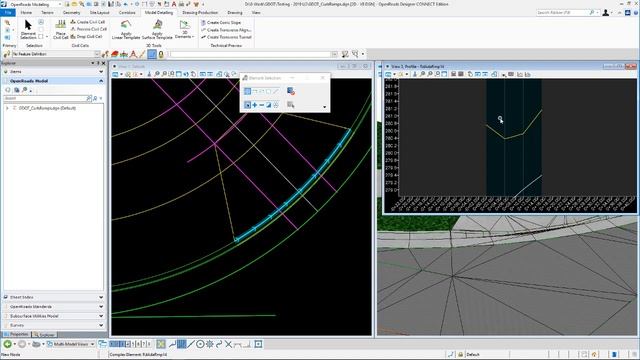The height and width of the screenshot is (360, 640).
Task: Click select by attributes icon in Element Selection
Action: [x=291, y=105]
